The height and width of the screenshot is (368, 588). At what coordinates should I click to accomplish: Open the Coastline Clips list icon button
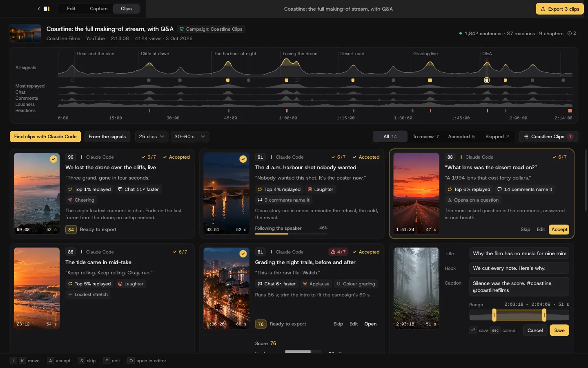point(548,137)
